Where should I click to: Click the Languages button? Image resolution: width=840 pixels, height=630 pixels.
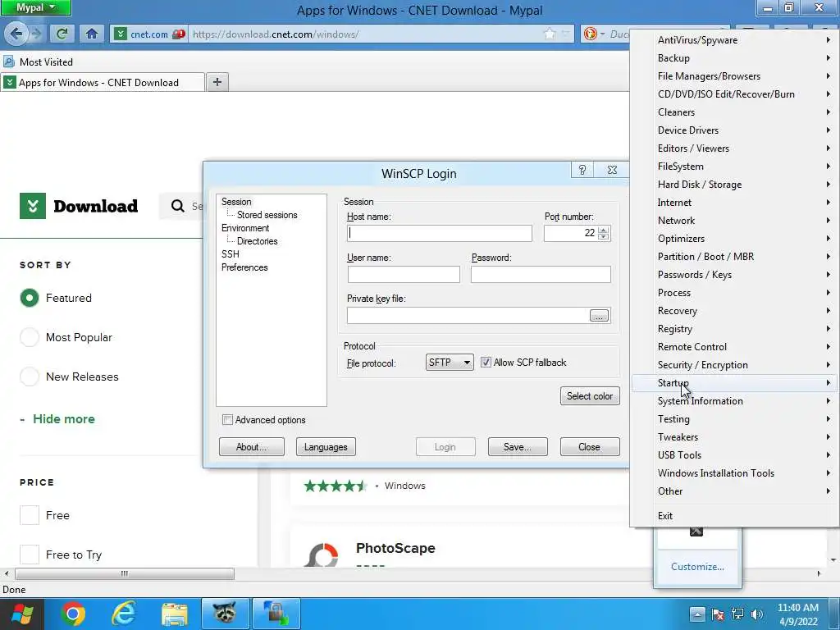coord(326,447)
